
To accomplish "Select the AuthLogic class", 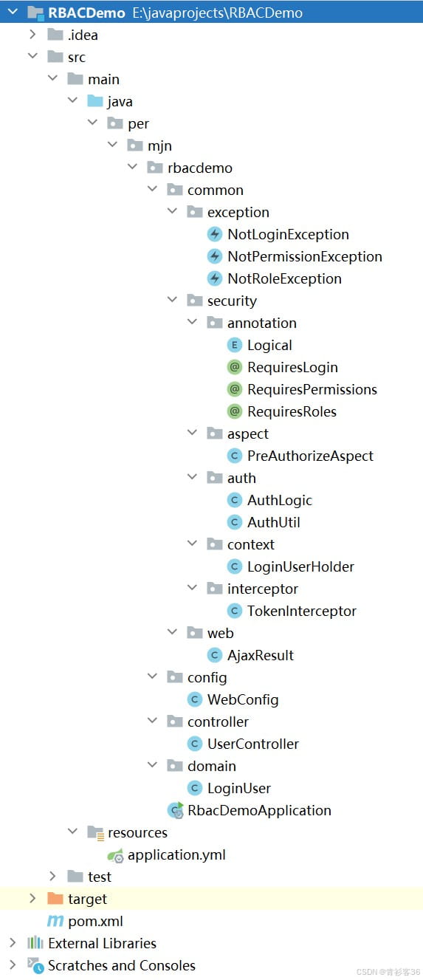I will click(x=280, y=500).
